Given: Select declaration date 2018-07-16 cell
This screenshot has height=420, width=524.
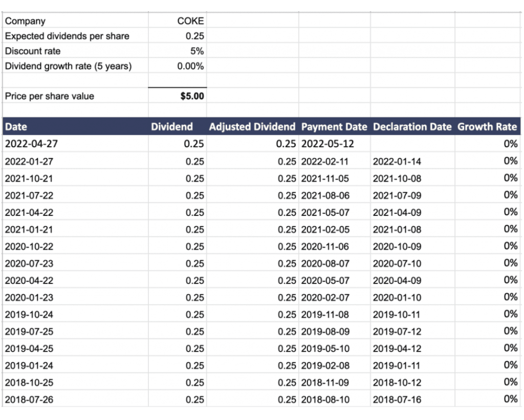Looking at the screenshot, I should click(397, 400).
